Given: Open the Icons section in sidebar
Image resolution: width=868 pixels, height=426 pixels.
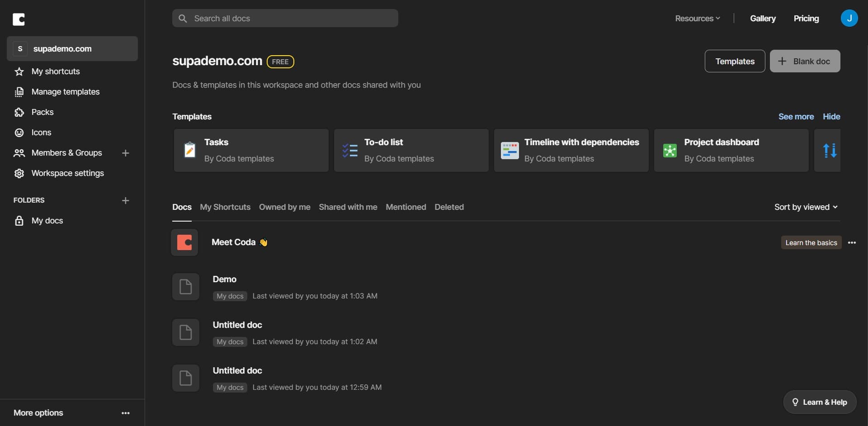Looking at the screenshot, I should [x=40, y=132].
